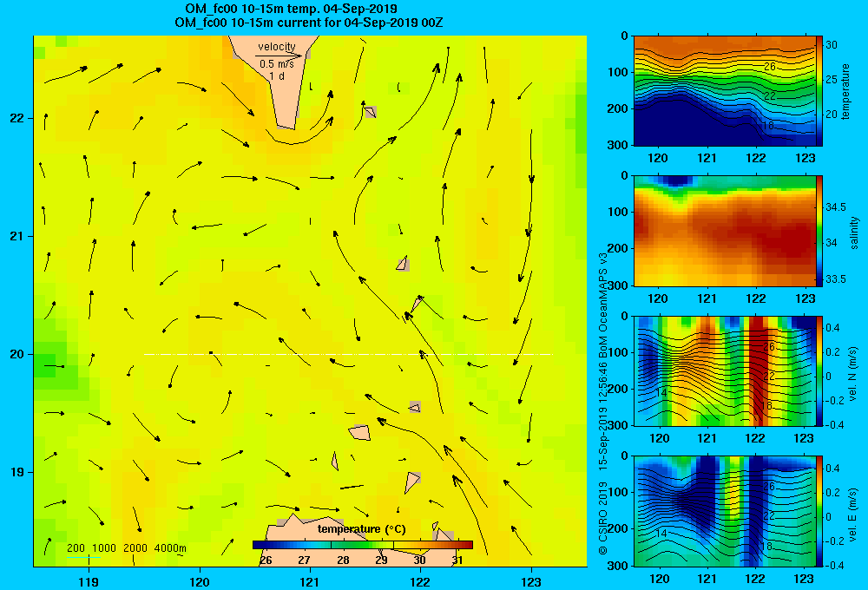Click the horizontal temperature colorbar on the main map
Viewport: 868px width, 590px height.
click(363, 545)
